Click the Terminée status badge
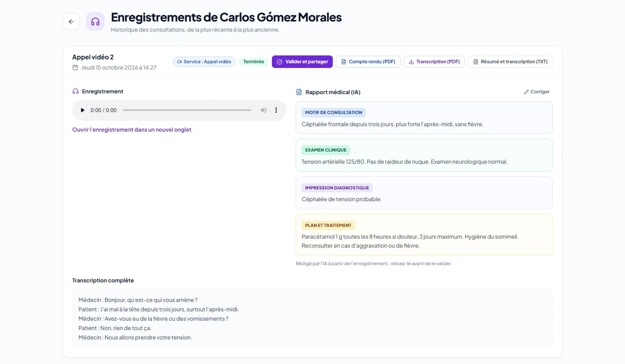 (254, 62)
